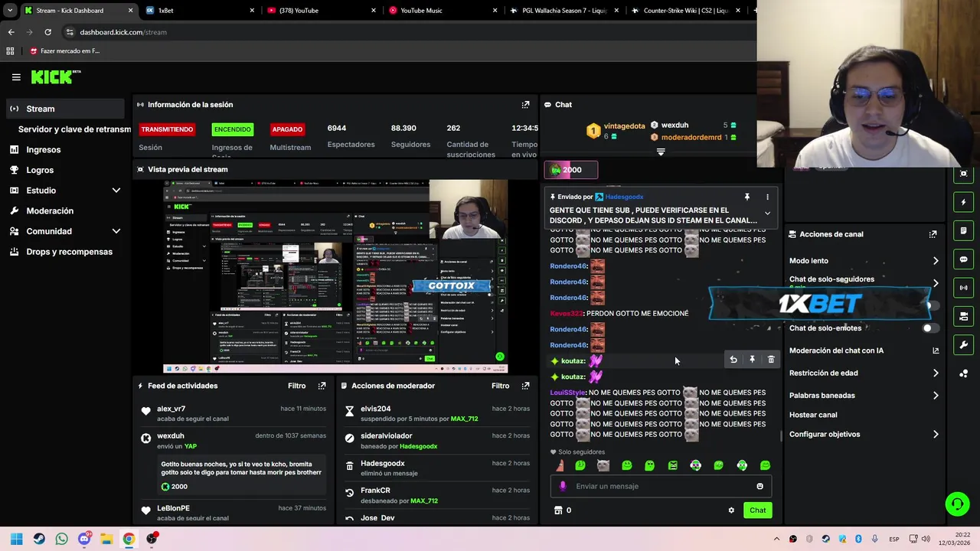Open Filtro in Acciones de moderador
Viewport: 980px width, 551px height.
(x=500, y=386)
